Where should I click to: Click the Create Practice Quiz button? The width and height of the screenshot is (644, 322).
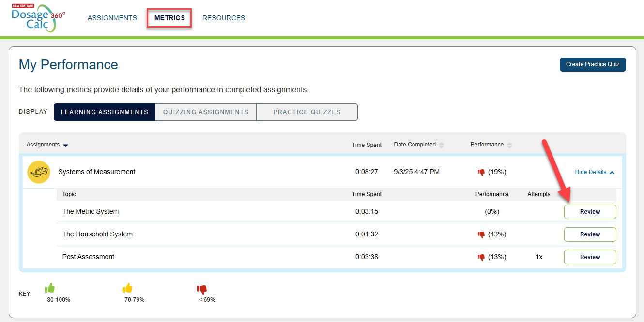pyautogui.click(x=593, y=64)
